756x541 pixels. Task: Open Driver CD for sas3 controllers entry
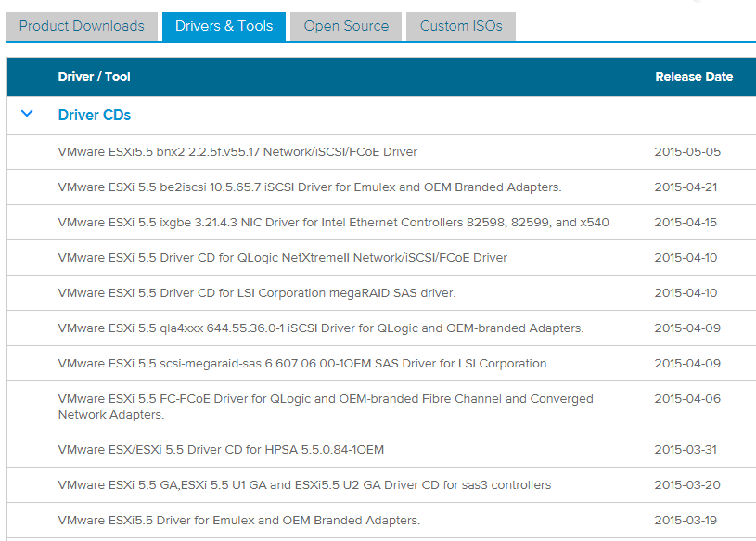pyautogui.click(x=304, y=484)
